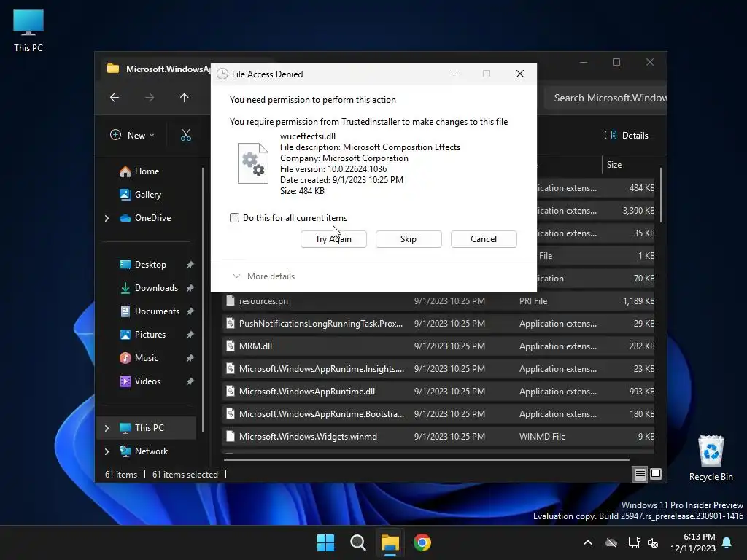This screenshot has height=560, width=747.
Task: Expand the OneDrive tree node
Action: tap(107, 218)
